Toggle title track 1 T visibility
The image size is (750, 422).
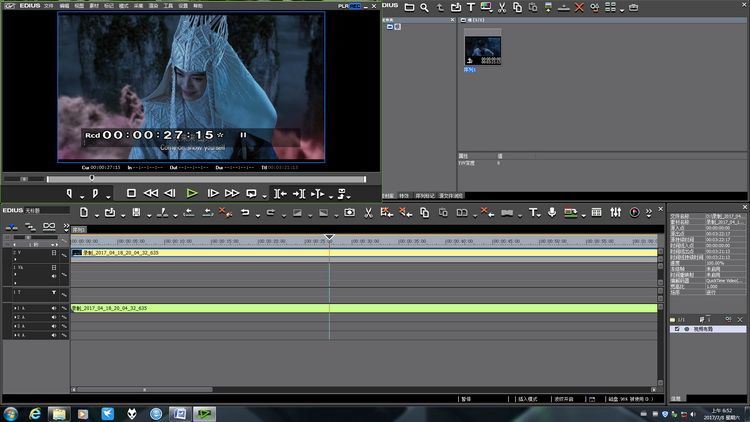point(54,292)
